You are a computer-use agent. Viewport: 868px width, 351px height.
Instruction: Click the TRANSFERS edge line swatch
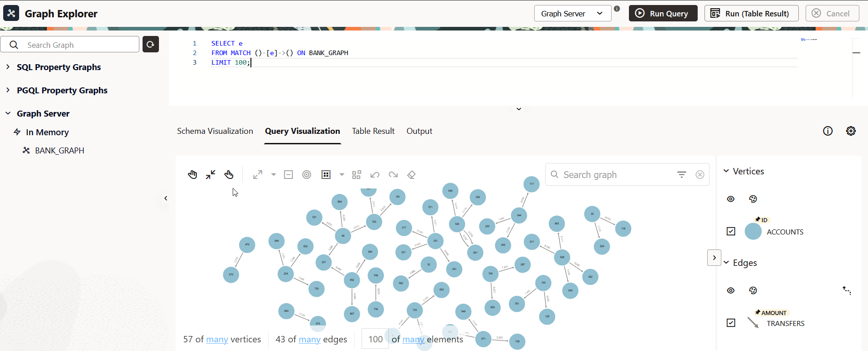click(x=753, y=323)
